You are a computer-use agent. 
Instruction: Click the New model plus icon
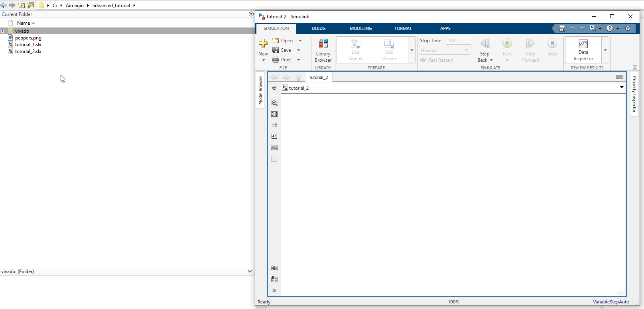pyautogui.click(x=263, y=43)
